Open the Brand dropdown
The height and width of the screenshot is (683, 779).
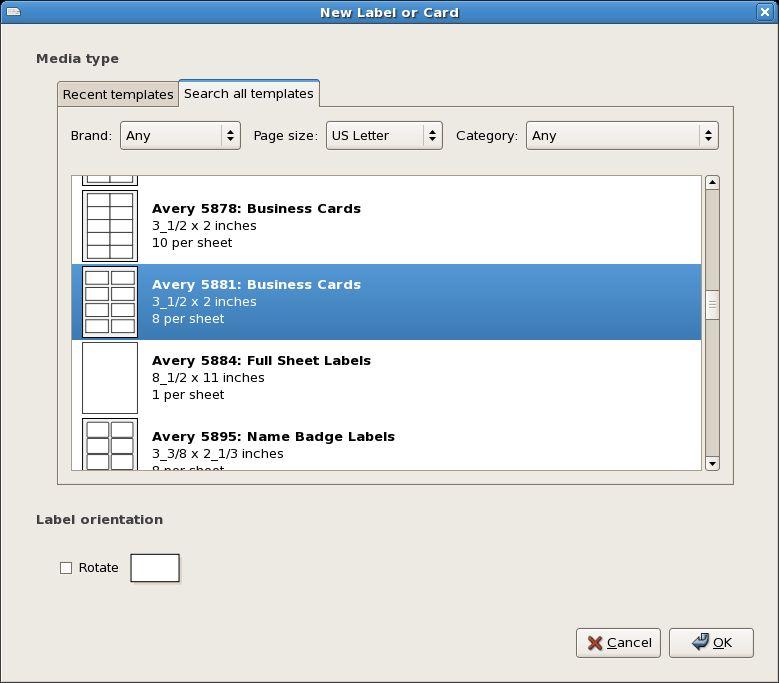tap(180, 136)
